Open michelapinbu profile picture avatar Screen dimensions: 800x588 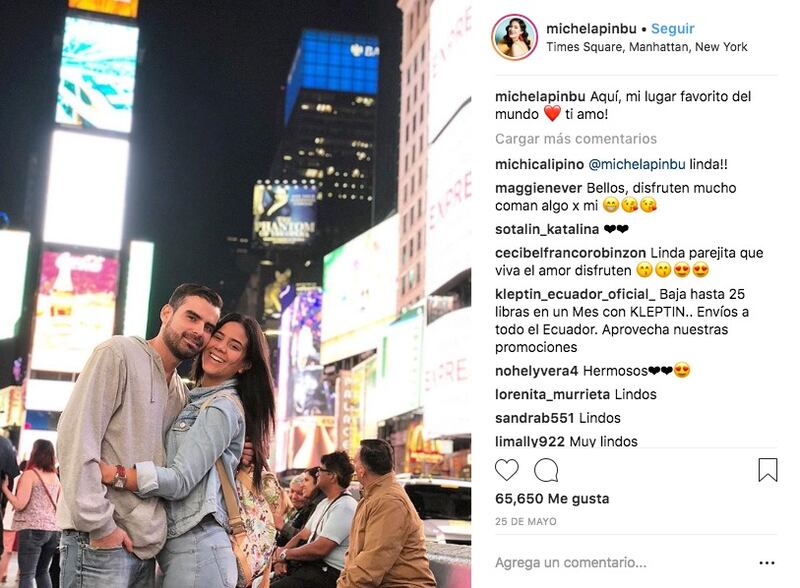pyautogui.click(x=514, y=37)
